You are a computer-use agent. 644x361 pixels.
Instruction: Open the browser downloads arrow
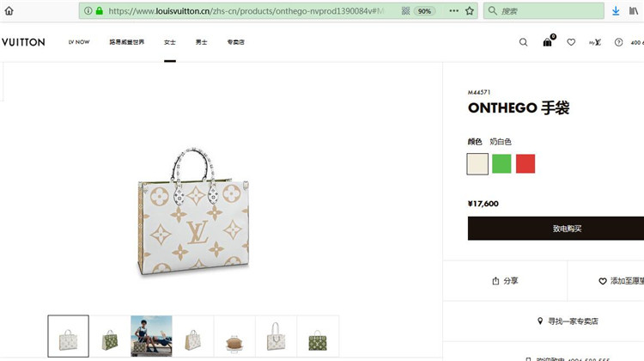point(616,11)
